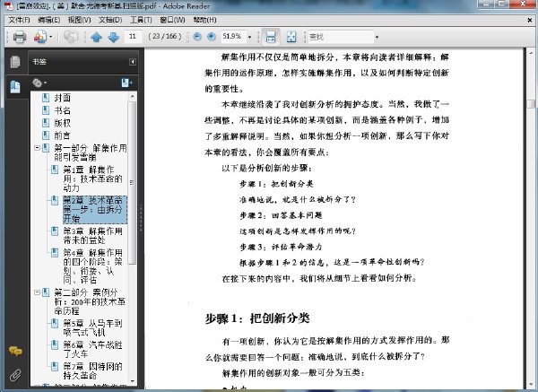Zoom in with the plus button
Image resolution: width=538 pixels, height=392 pixels.
212,37
